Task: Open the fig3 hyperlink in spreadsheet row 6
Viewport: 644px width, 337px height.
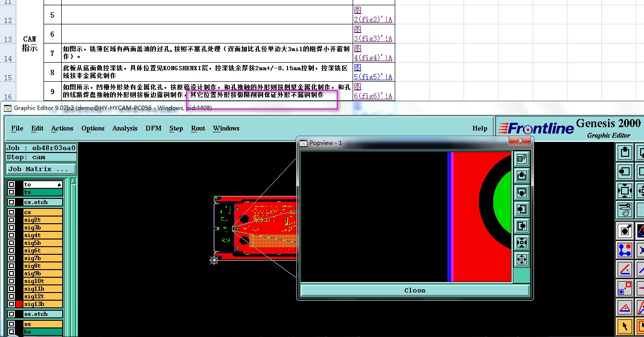Action: (373, 34)
